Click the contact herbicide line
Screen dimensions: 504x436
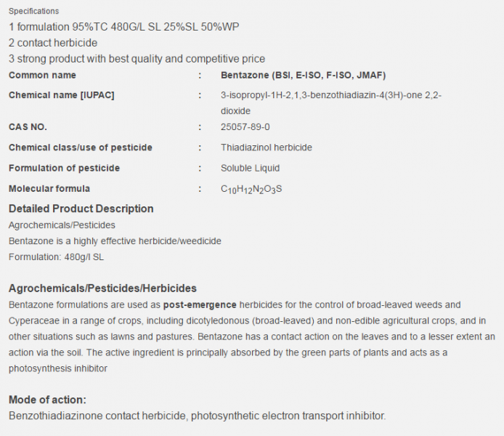pos(53,43)
